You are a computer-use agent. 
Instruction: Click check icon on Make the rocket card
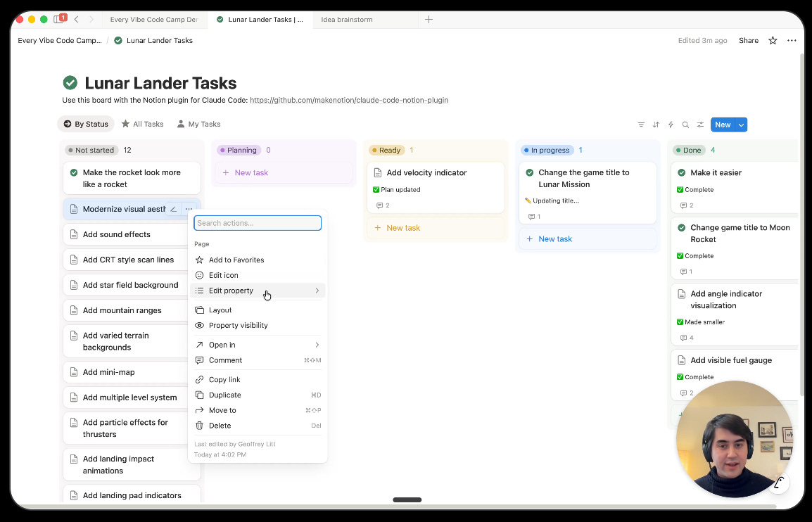74,172
